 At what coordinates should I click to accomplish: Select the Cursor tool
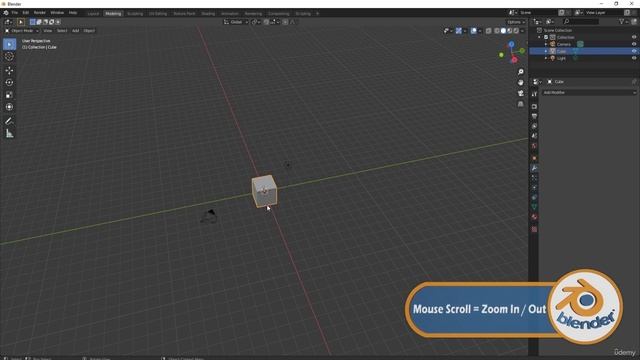pos(9,56)
